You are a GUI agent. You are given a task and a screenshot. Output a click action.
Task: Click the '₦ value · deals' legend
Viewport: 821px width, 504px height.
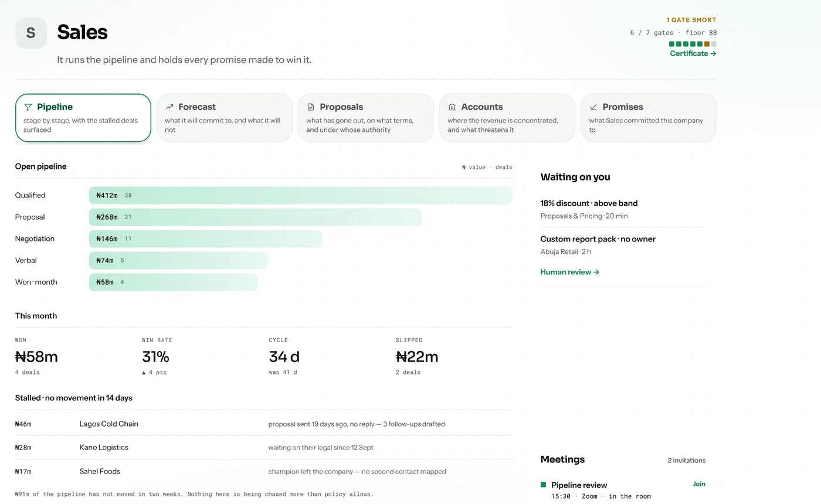coord(487,167)
